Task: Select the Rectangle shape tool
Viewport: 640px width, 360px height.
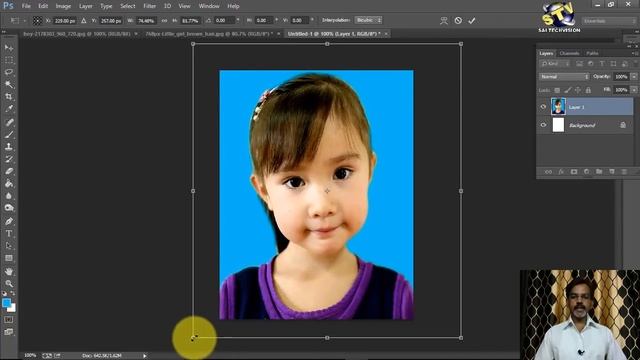Action: tap(9, 258)
